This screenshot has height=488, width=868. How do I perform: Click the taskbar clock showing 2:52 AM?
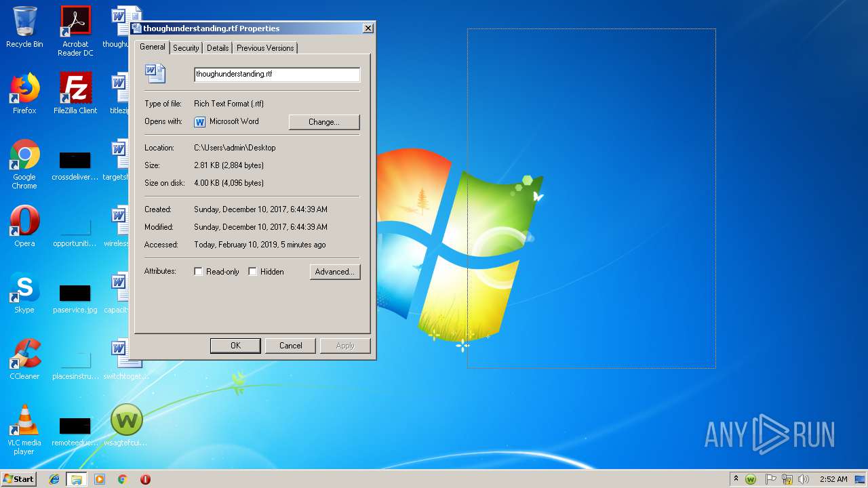(x=833, y=479)
